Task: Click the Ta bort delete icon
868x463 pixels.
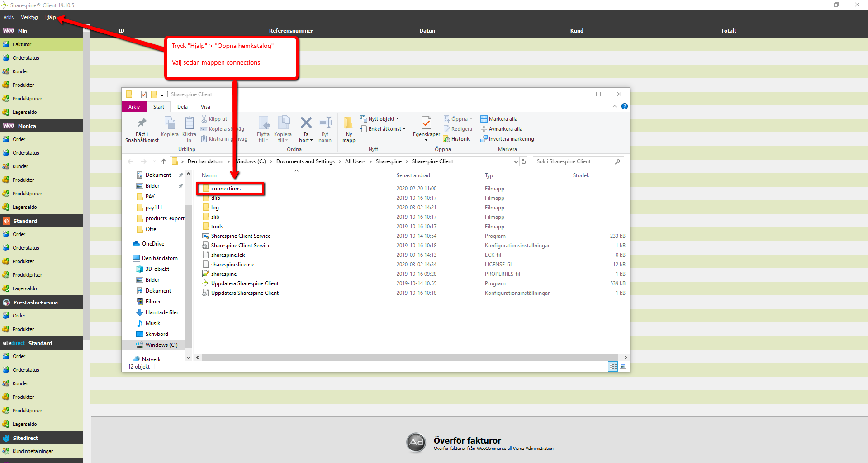Action: click(306, 123)
